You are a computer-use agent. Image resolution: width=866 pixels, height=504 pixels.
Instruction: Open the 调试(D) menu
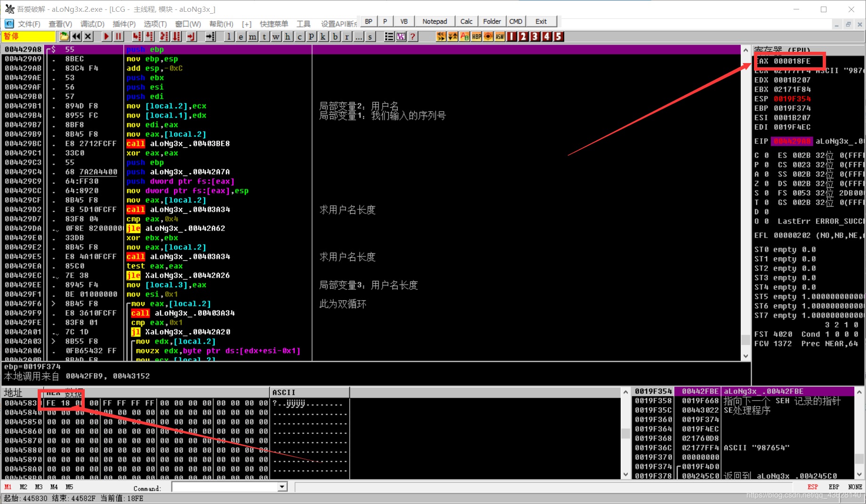(92, 24)
